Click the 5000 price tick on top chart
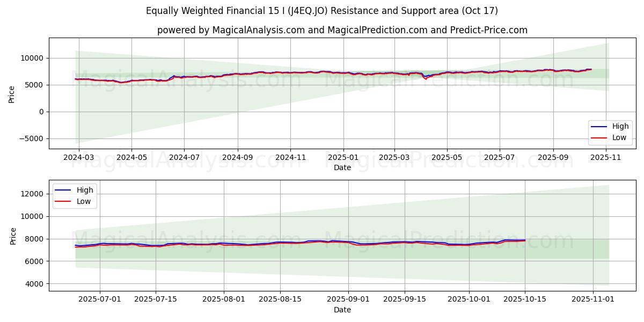 pyautogui.click(x=35, y=85)
